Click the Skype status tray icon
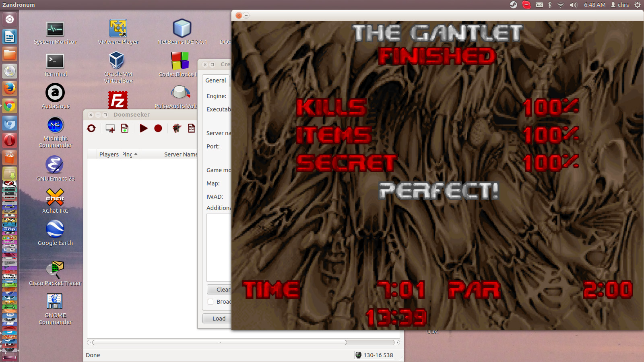644x362 pixels. 526,5
